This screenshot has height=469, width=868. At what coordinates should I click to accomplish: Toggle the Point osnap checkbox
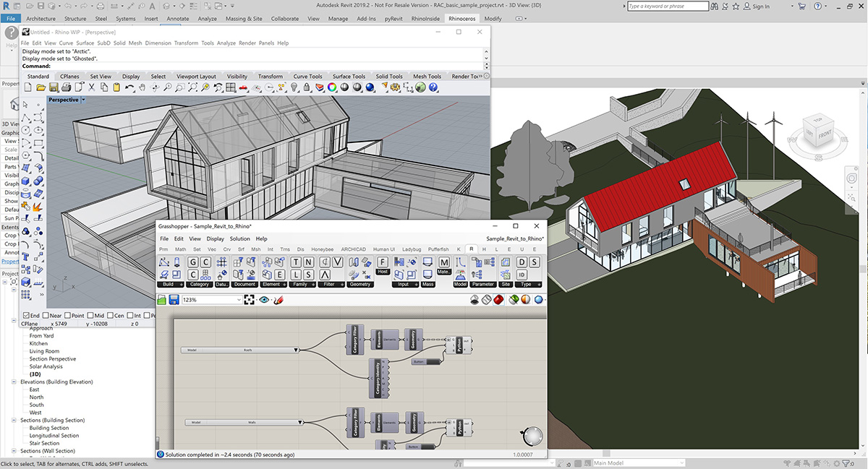67,316
